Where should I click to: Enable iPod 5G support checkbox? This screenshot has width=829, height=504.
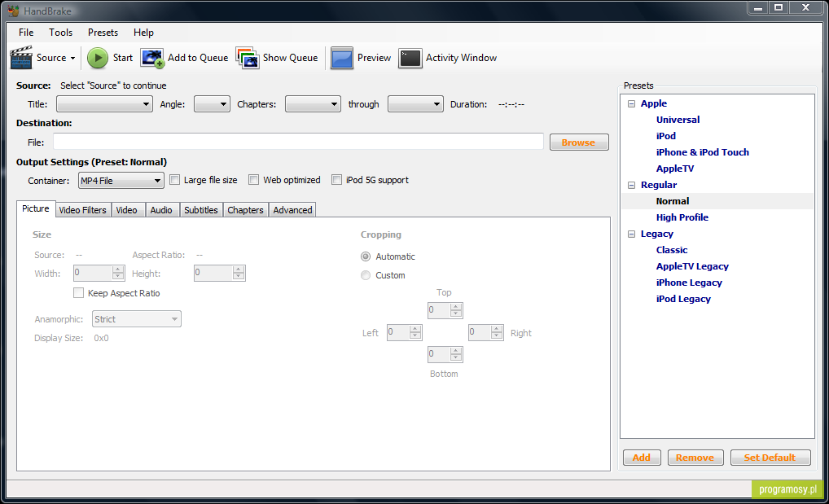point(337,180)
